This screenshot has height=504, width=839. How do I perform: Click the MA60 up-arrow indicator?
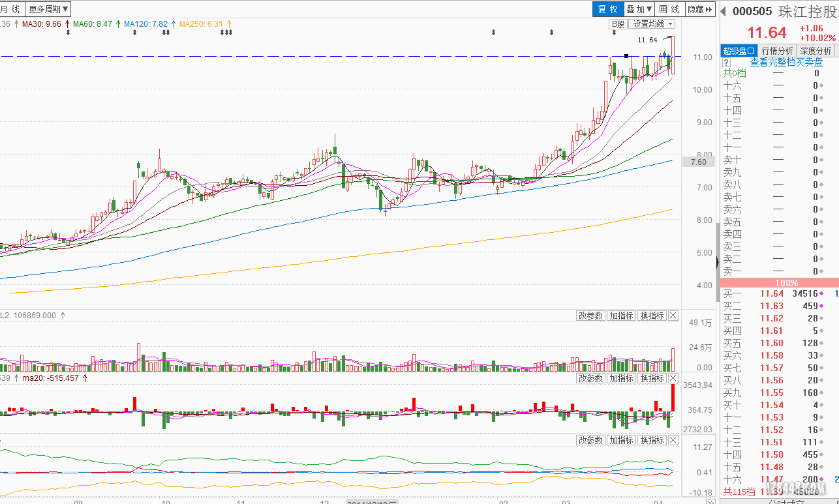tap(117, 24)
